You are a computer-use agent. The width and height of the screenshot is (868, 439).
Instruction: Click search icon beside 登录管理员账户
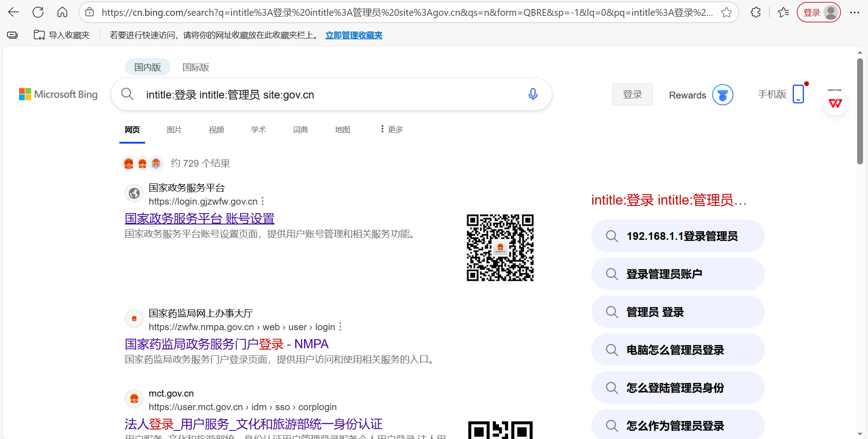pyautogui.click(x=612, y=274)
